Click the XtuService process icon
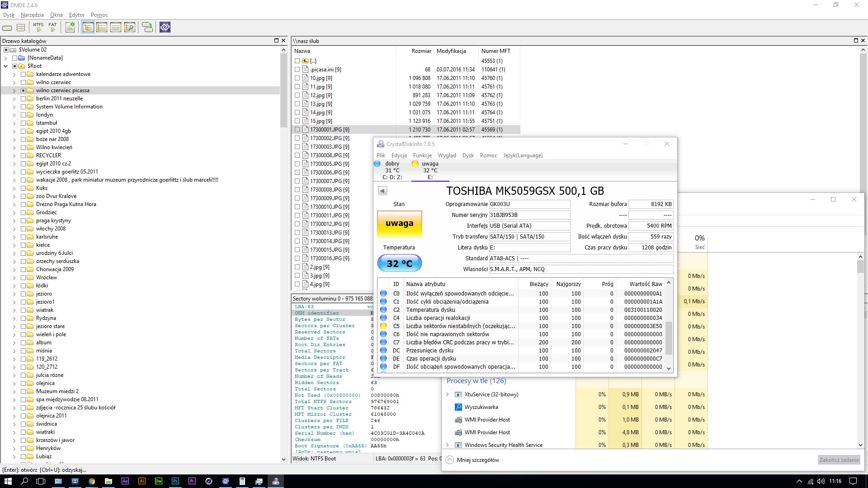Screen dimensions: 868x488 pos(458,394)
